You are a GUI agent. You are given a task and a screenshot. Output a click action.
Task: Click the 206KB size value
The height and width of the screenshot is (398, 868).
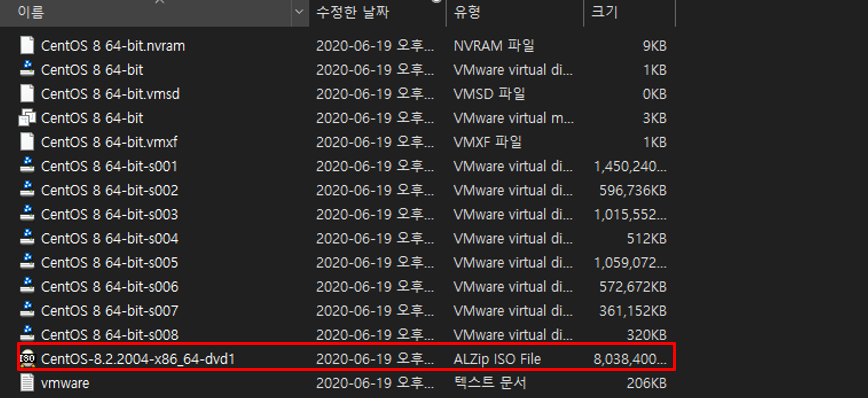click(x=647, y=383)
